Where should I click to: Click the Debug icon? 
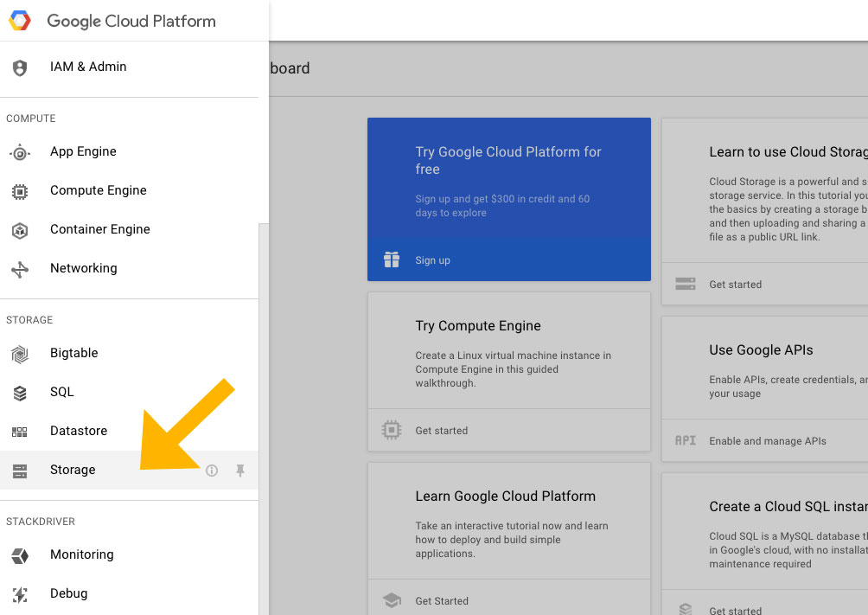[x=20, y=594]
